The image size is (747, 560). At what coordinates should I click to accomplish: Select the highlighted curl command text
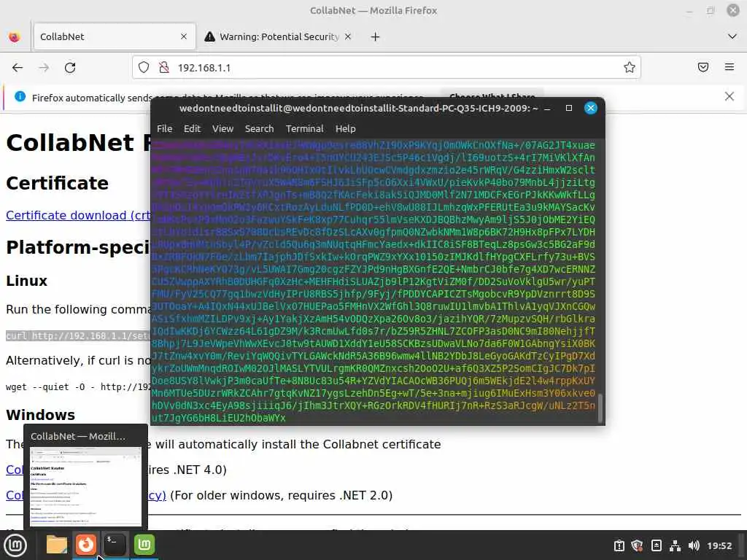78,335
